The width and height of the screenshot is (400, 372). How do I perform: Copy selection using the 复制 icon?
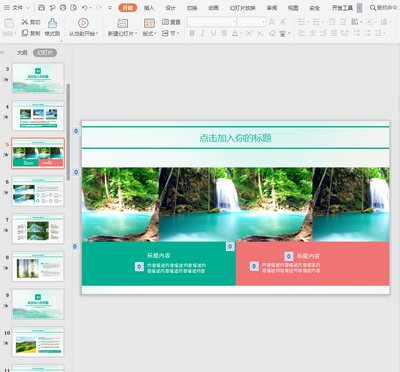pos(25,33)
